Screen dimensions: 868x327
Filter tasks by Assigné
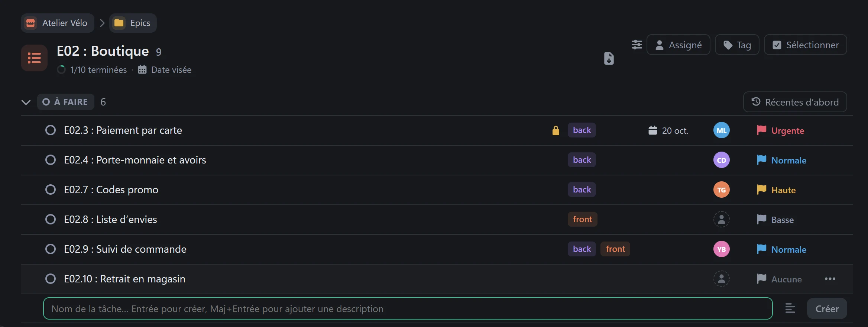678,45
